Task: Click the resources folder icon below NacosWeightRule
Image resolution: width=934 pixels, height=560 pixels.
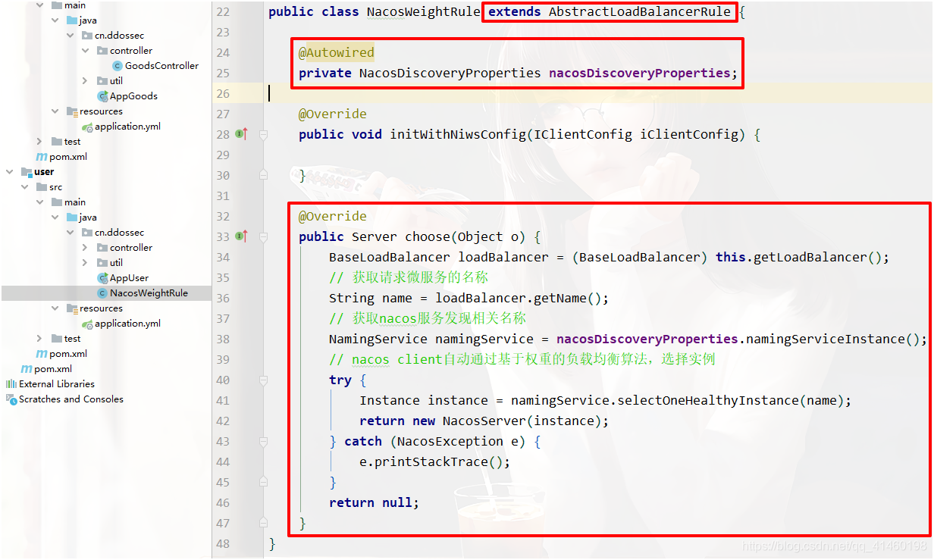Action: pyautogui.click(x=72, y=308)
